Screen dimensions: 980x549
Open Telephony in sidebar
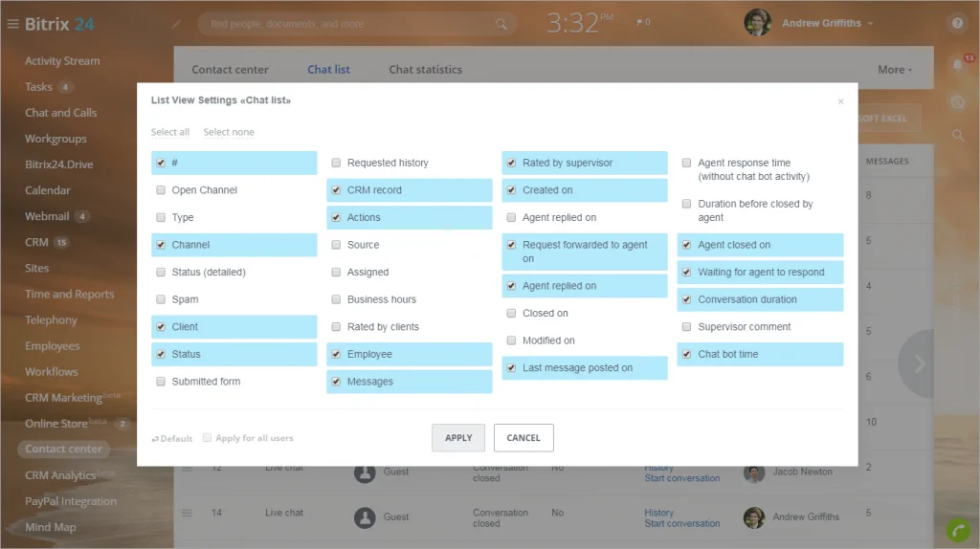click(52, 319)
